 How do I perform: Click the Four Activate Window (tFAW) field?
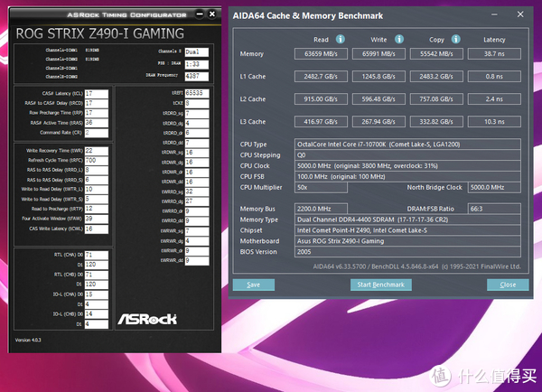pyautogui.click(x=97, y=219)
